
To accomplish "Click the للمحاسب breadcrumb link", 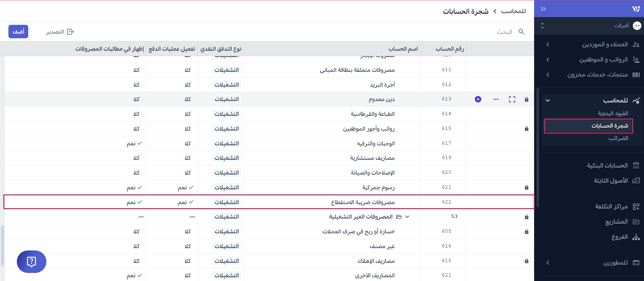I will pyautogui.click(x=513, y=11).
